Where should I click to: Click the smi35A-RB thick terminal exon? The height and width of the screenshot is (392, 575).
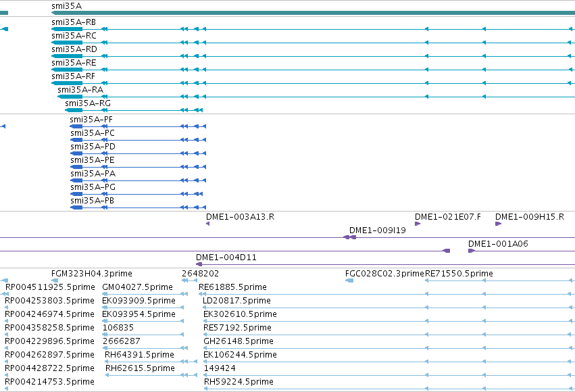point(67,29)
